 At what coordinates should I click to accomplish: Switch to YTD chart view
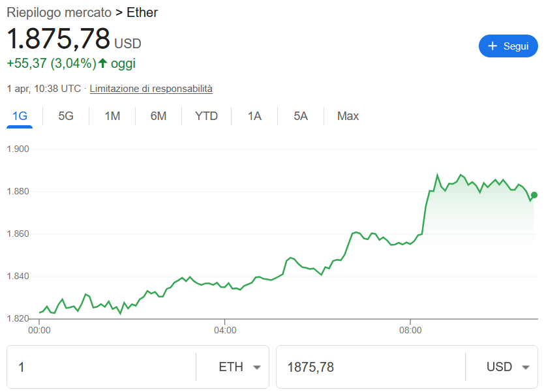tap(206, 116)
